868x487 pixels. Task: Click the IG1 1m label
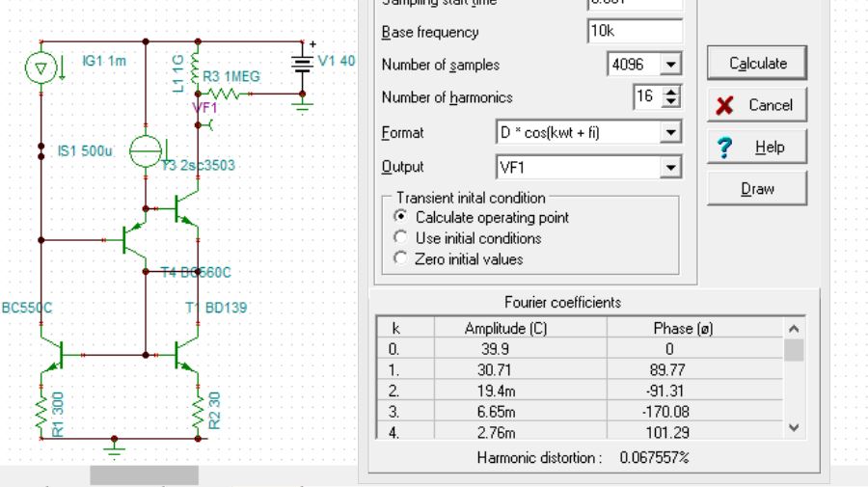tap(104, 61)
